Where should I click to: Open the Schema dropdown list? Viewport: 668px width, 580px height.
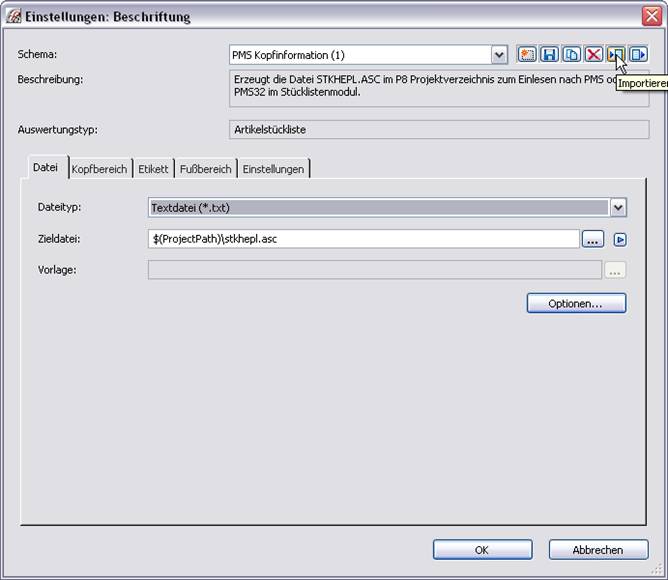tap(499, 55)
